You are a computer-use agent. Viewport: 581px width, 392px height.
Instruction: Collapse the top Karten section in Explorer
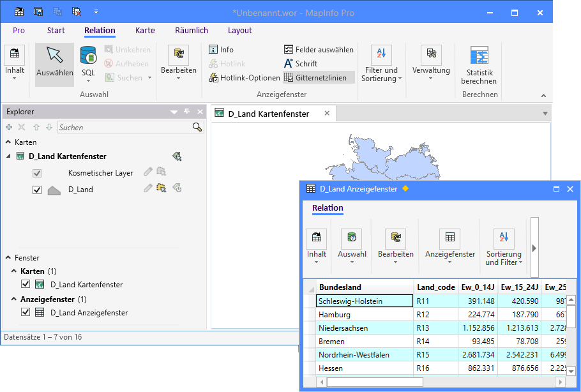coord(8,142)
